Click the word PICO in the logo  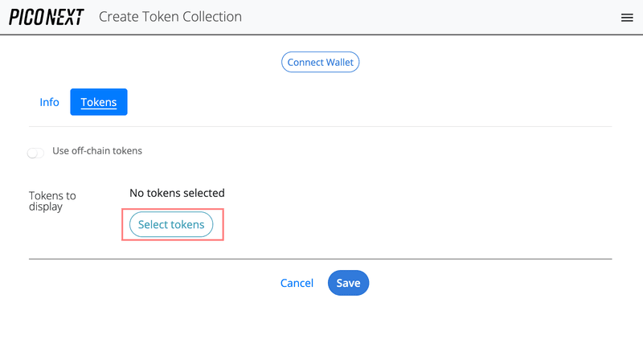click(x=27, y=17)
